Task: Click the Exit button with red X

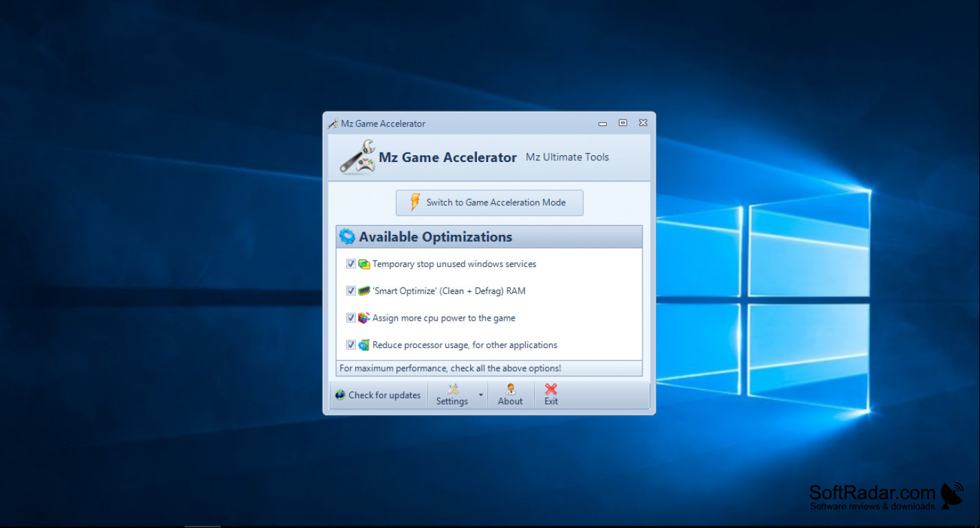Action: click(x=551, y=395)
